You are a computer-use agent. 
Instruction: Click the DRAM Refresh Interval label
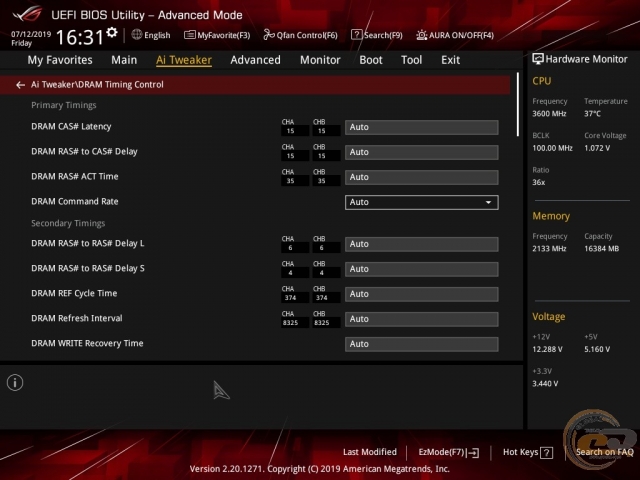77,318
